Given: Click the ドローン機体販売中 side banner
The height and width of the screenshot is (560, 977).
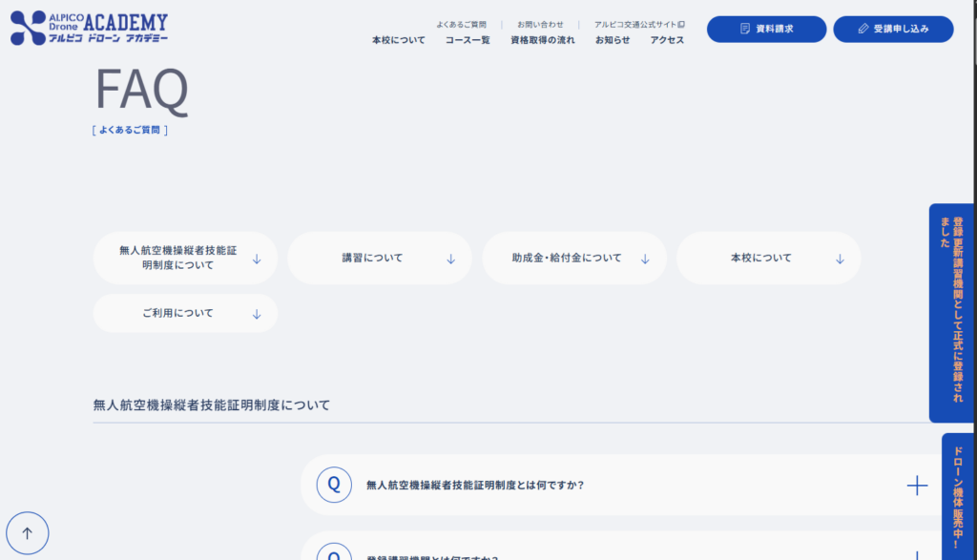Looking at the screenshot, I should [x=957, y=496].
